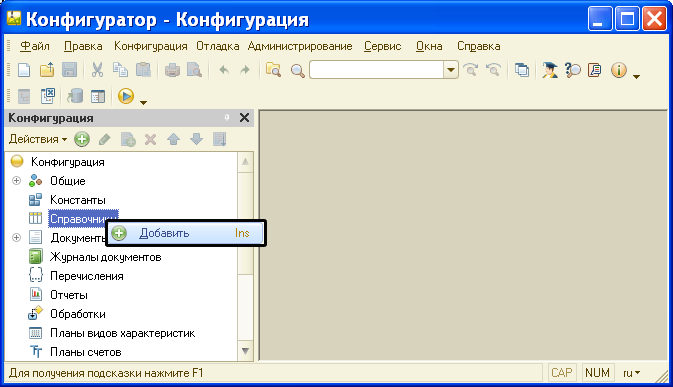Click the Print toolbar icon
673x387 pixels.
pyautogui.click(x=172, y=70)
